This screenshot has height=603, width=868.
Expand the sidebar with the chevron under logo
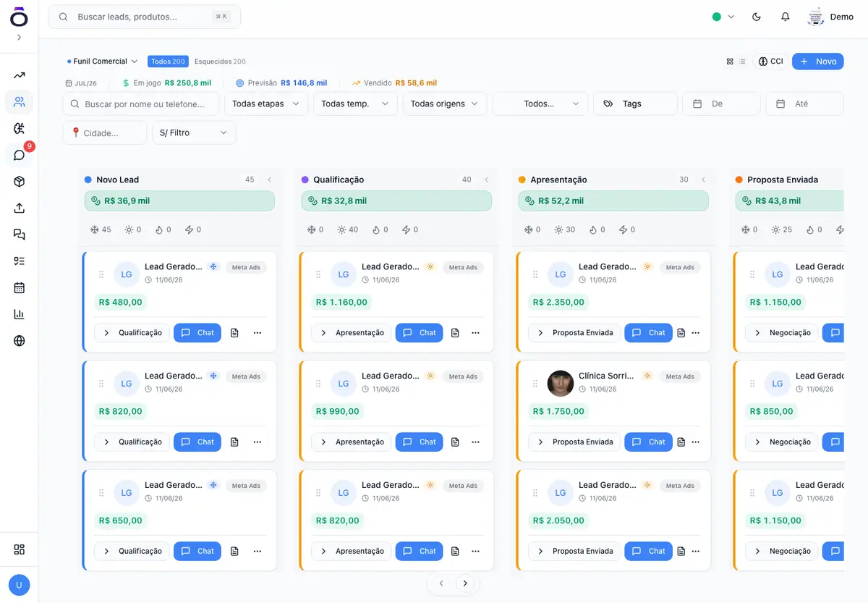pyautogui.click(x=19, y=38)
